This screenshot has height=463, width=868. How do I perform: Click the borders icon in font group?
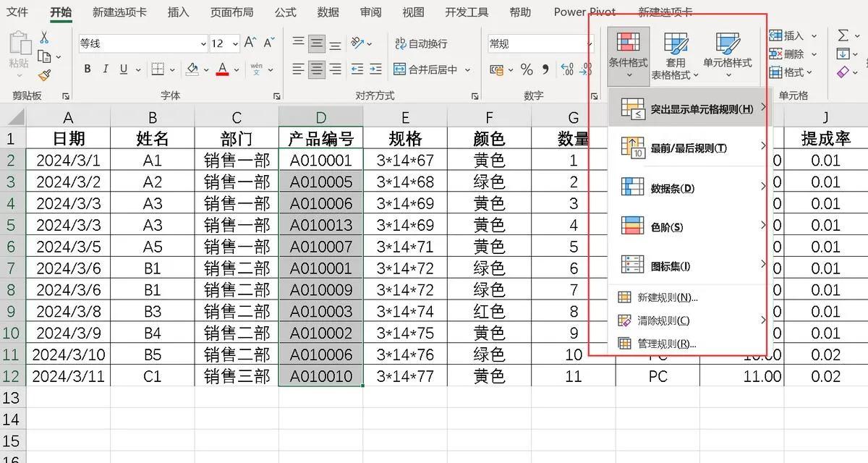coord(157,69)
